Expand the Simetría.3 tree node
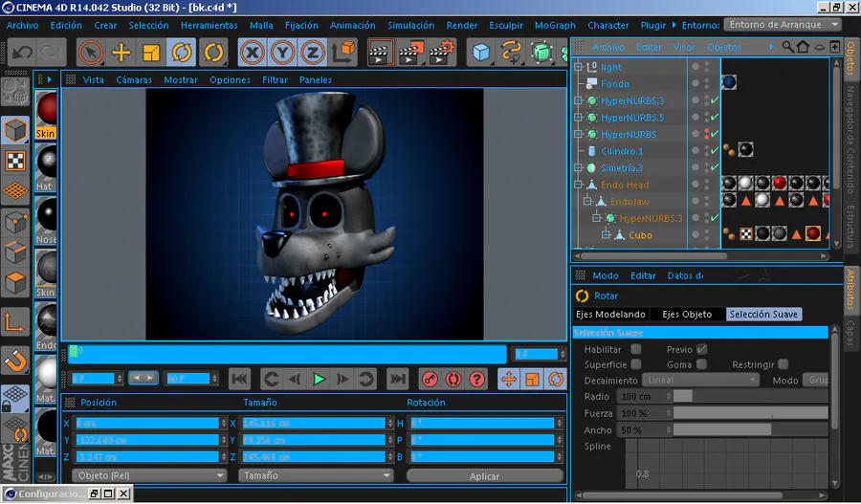The image size is (861, 504). [578, 168]
